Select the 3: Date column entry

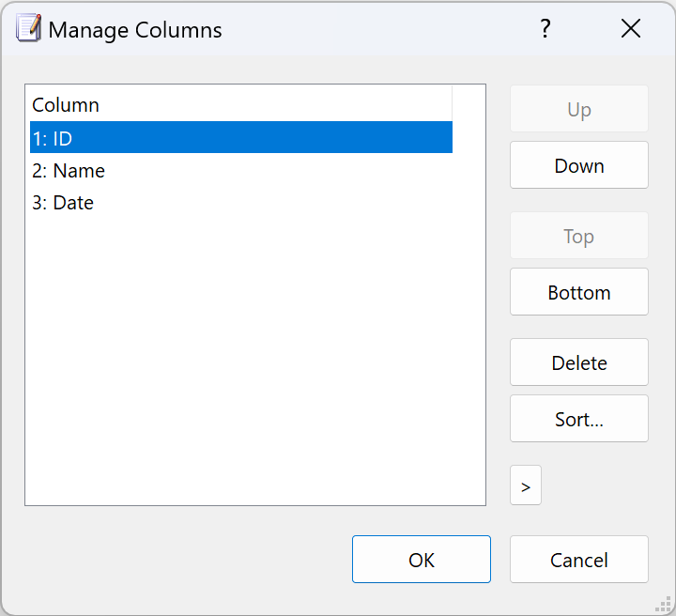(241, 203)
